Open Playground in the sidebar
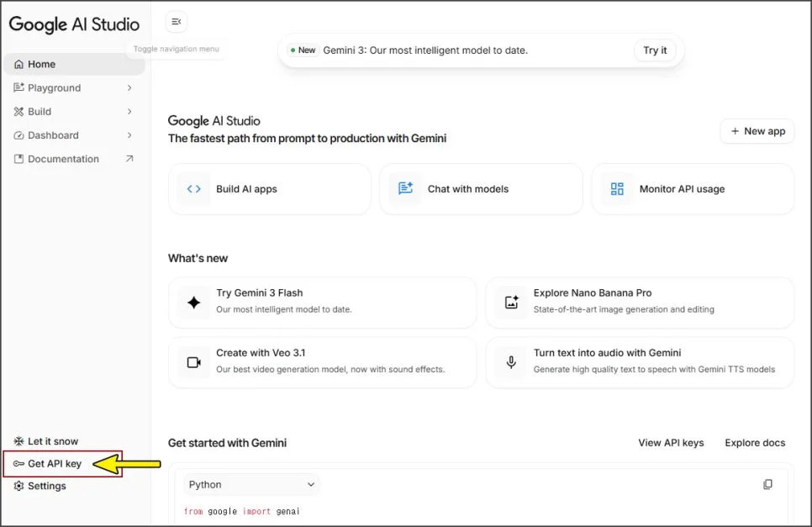This screenshot has width=812, height=527. [x=74, y=88]
